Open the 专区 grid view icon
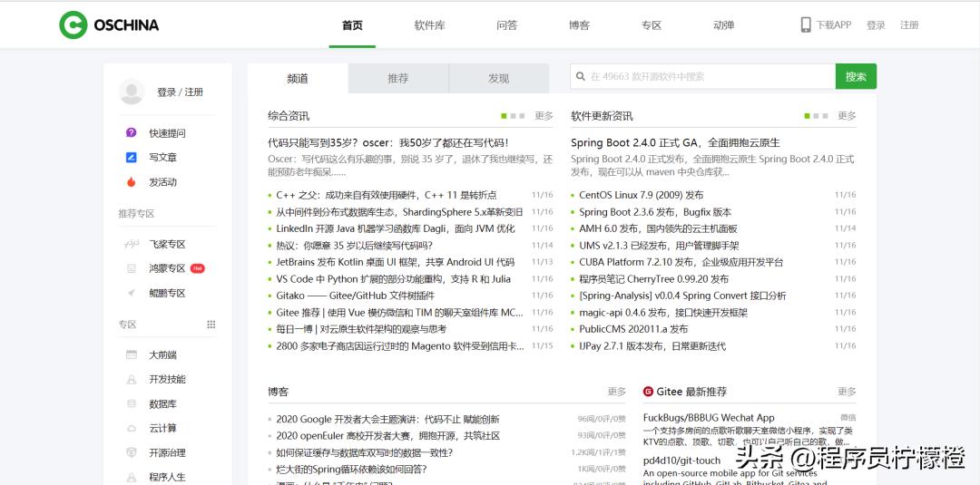The width and height of the screenshot is (980, 485). tap(211, 325)
